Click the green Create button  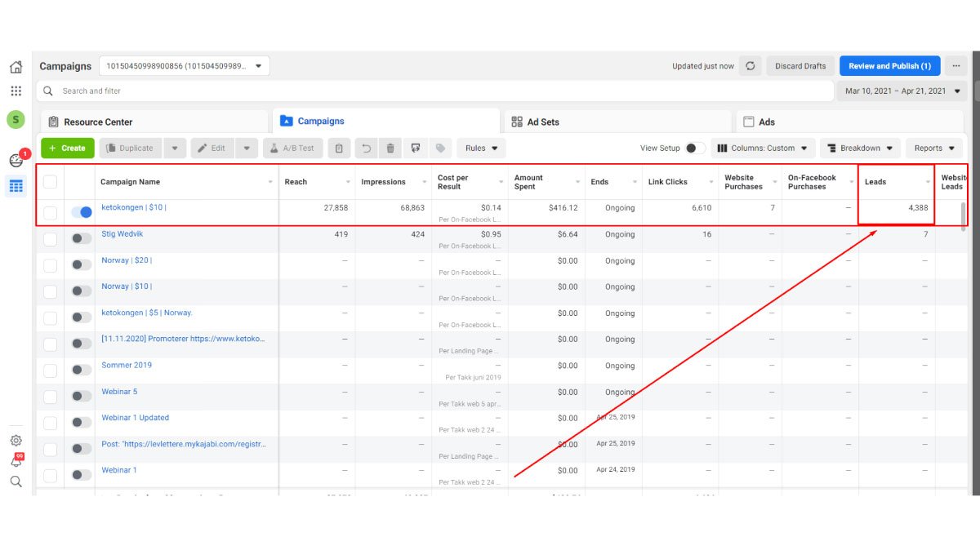coord(67,149)
